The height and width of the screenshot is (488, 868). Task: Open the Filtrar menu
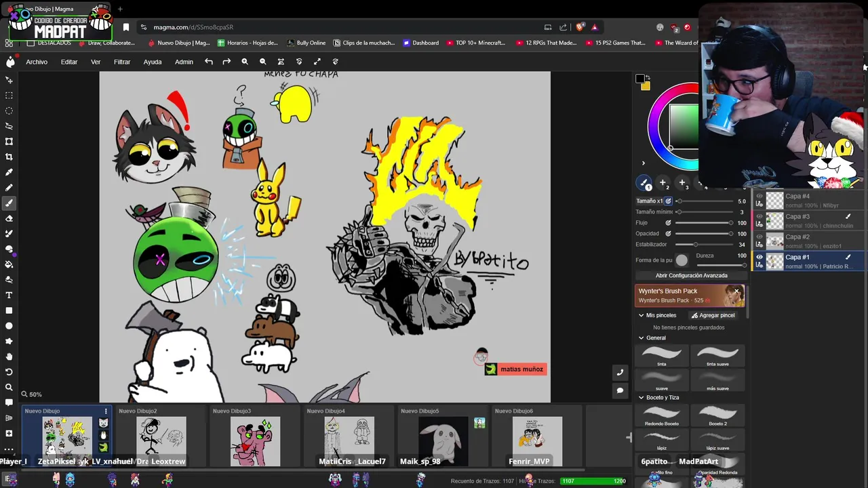tap(122, 62)
